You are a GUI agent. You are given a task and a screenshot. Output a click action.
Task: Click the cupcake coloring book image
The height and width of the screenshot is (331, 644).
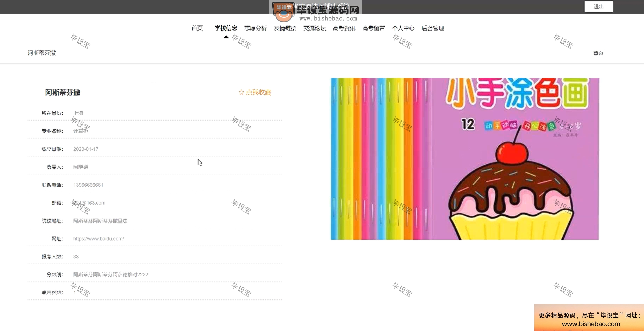(x=465, y=159)
